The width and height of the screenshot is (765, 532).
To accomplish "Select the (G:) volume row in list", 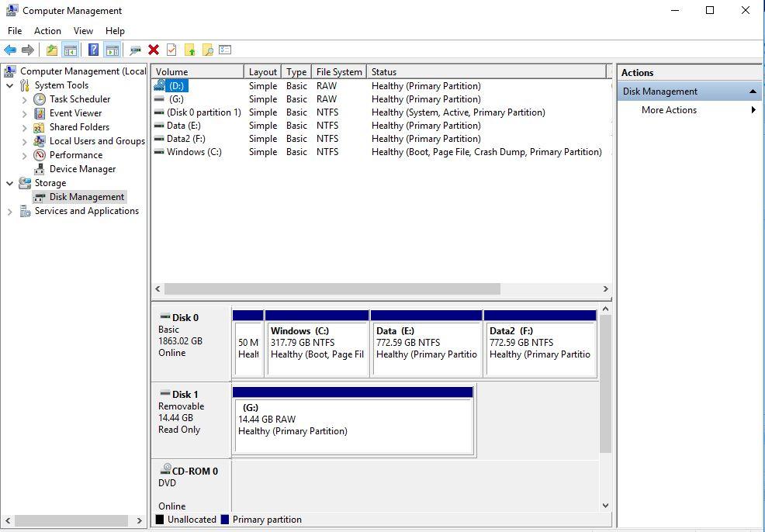I will (382, 99).
